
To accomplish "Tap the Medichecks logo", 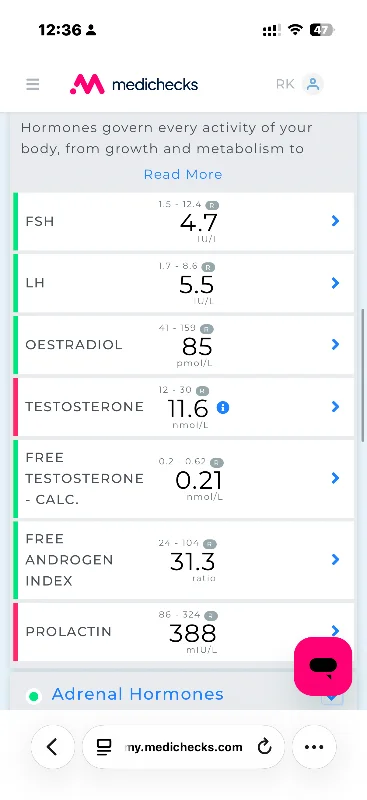I will tap(134, 84).
